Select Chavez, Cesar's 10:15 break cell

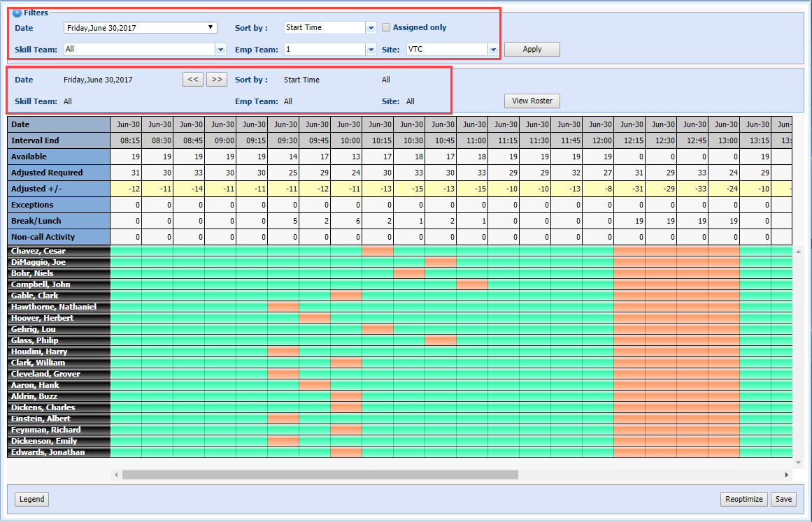(378, 251)
